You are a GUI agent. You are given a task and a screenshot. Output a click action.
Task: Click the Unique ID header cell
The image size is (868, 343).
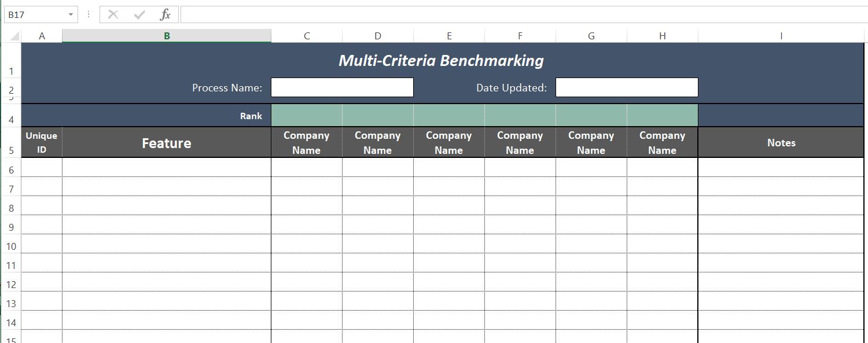[x=42, y=143]
